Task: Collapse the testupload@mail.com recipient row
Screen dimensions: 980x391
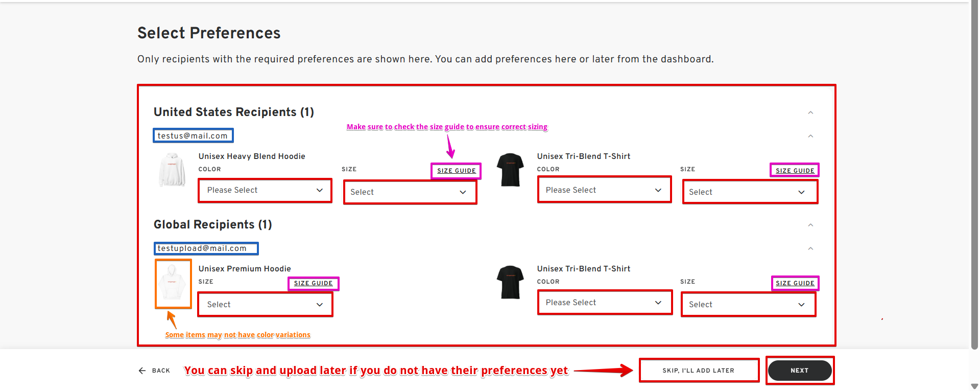Action: click(x=810, y=248)
